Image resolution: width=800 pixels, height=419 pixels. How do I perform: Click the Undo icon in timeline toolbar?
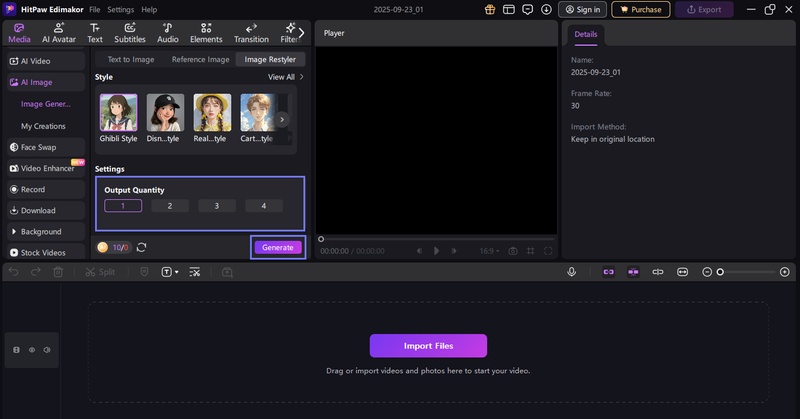tap(14, 272)
